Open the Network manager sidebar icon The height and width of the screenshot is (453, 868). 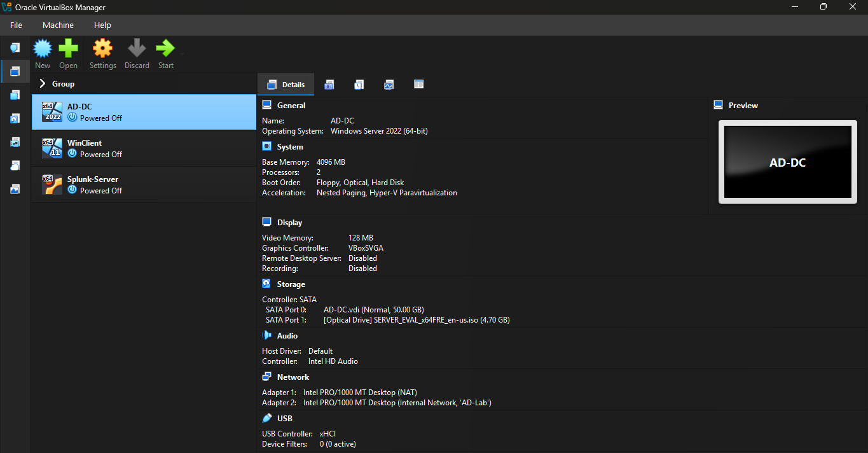15,142
